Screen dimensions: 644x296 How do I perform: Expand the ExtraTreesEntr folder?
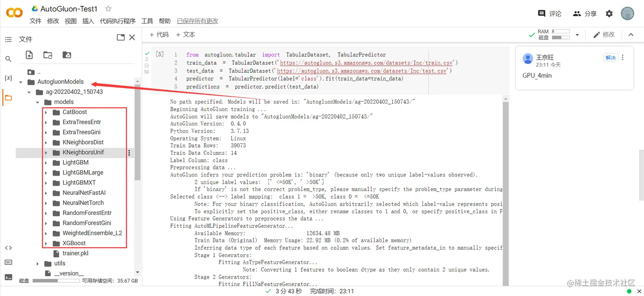(46, 122)
